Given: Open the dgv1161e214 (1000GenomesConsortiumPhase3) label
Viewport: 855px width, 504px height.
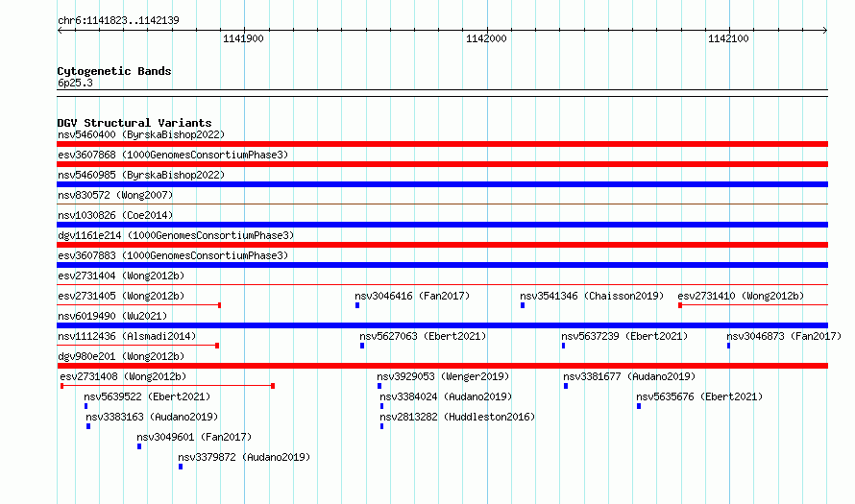Looking at the screenshot, I should tap(176, 235).
